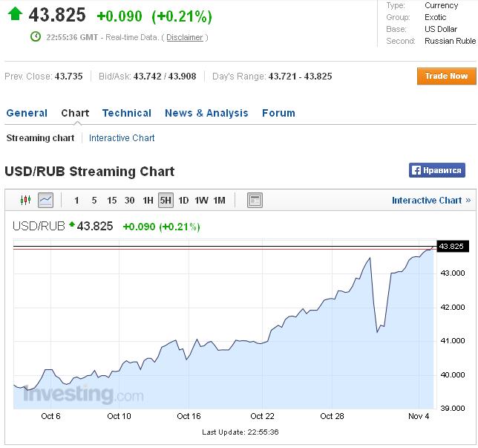Set chart interval to 5 minutes
Screen dimensions: 478x448
pyautogui.click(x=94, y=200)
